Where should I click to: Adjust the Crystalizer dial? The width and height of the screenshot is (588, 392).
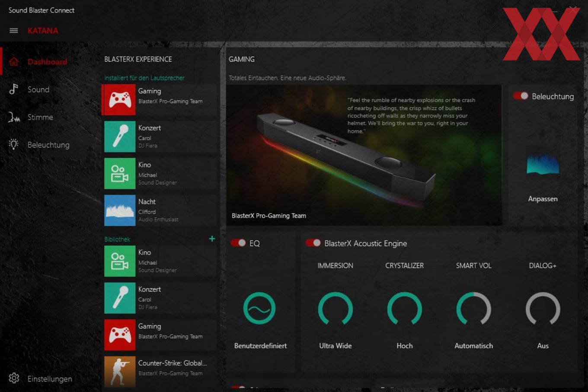[405, 309]
